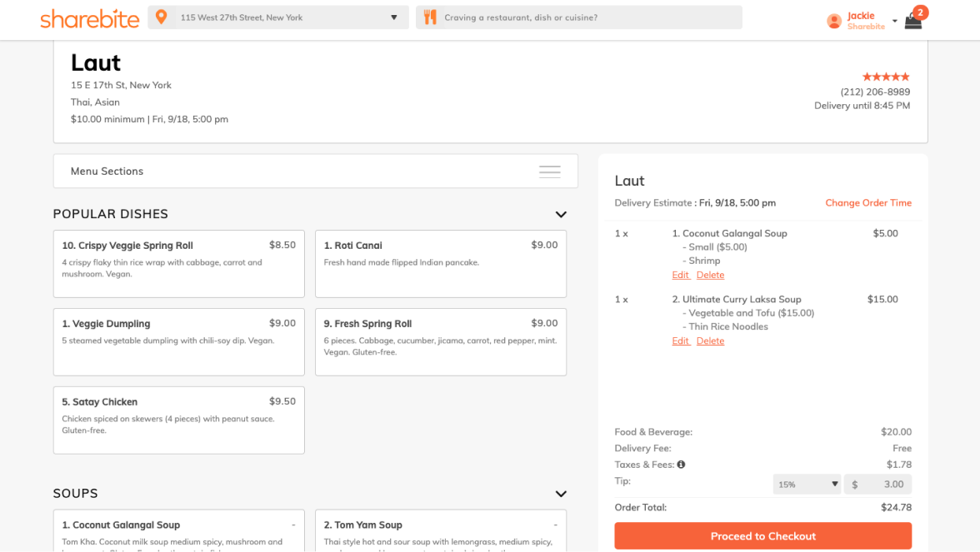Delete the Ultimate Curry Laksa Soup item
This screenshot has height=552, width=980.
pyautogui.click(x=710, y=341)
